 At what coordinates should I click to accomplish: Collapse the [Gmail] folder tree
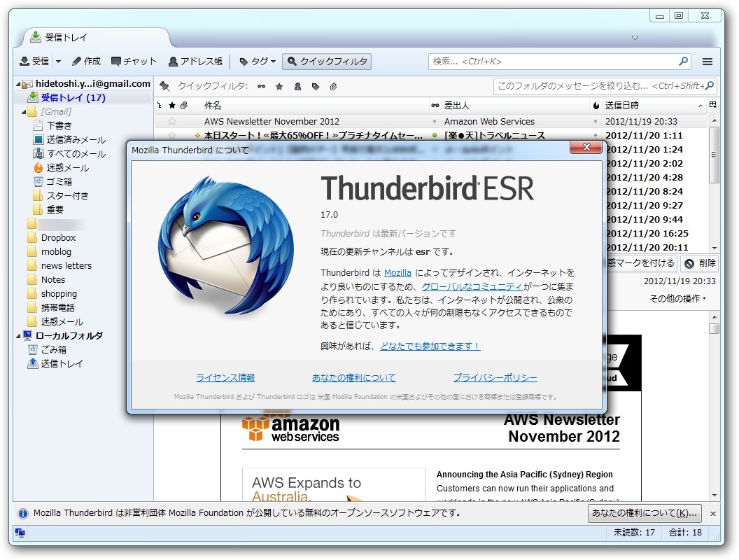coord(22,111)
